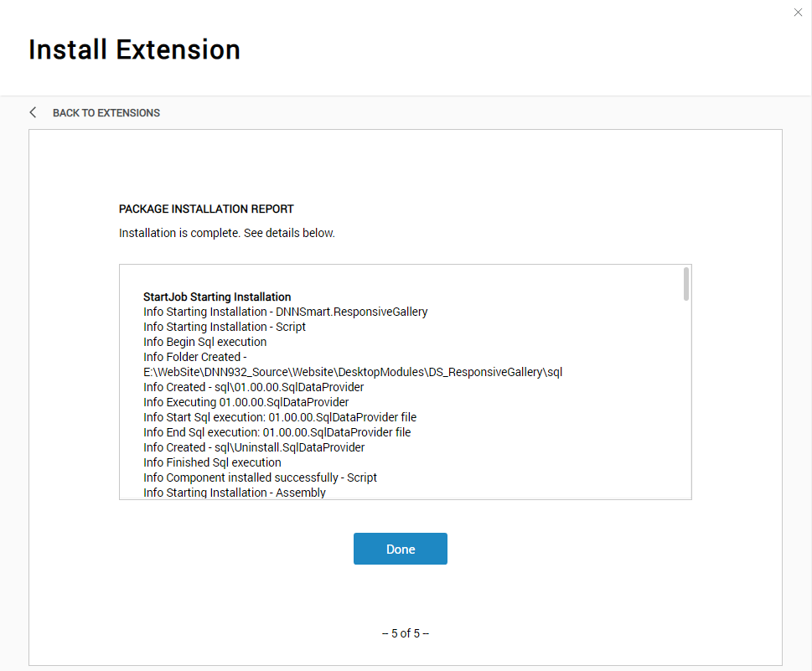Click the empty scrollbar track below the thumb
Viewport: 812px width, 671px height.
coord(685,399)
